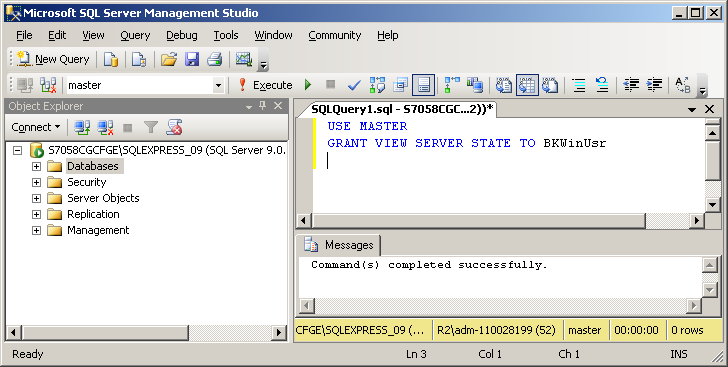Open the Connect dropdown in Object Explorer
The width and height of the screenshot is (728, 367).
click(36, 127)
